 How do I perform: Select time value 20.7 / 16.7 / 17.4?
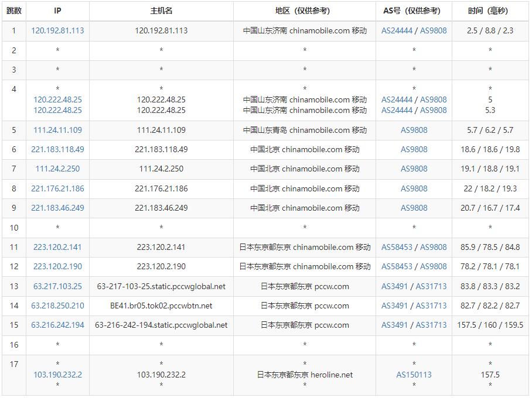click(x=490, y=208)
